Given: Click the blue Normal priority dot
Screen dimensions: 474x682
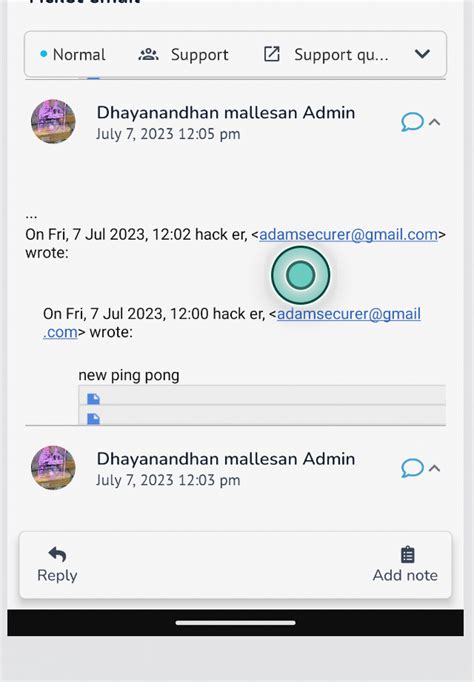Looking at the screenshot, I should point(43,54).
